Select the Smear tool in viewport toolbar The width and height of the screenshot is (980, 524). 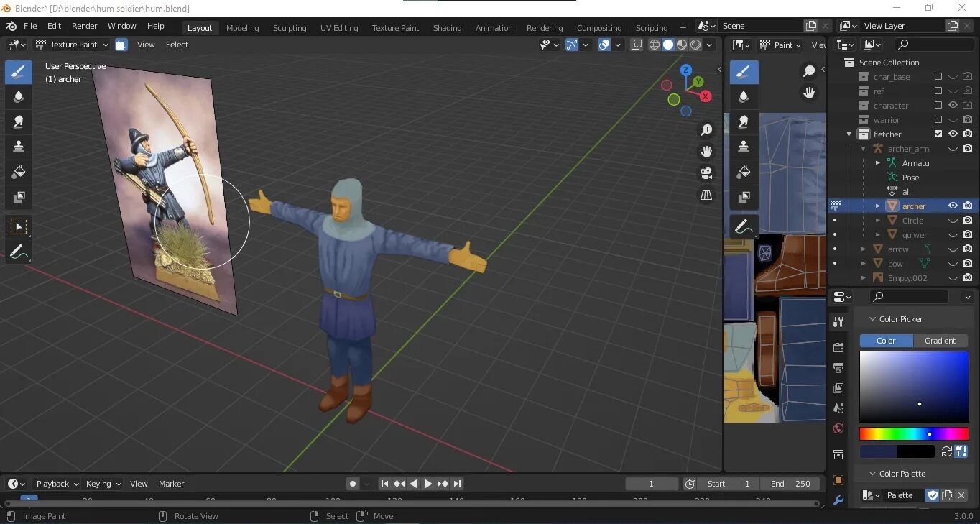19,121
